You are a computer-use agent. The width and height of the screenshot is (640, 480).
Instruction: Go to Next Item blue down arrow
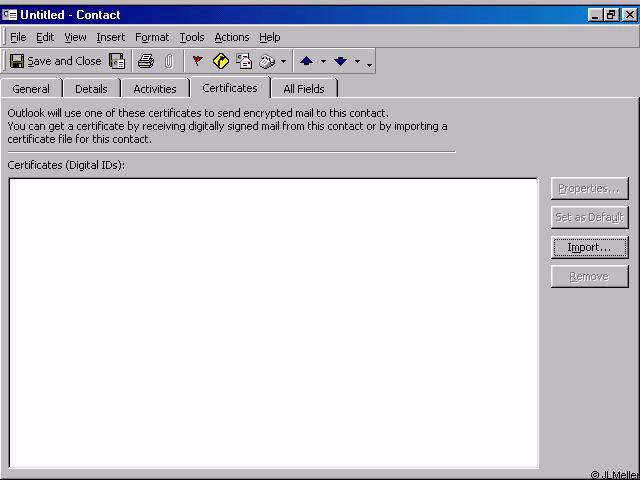(x=340, y=61)
